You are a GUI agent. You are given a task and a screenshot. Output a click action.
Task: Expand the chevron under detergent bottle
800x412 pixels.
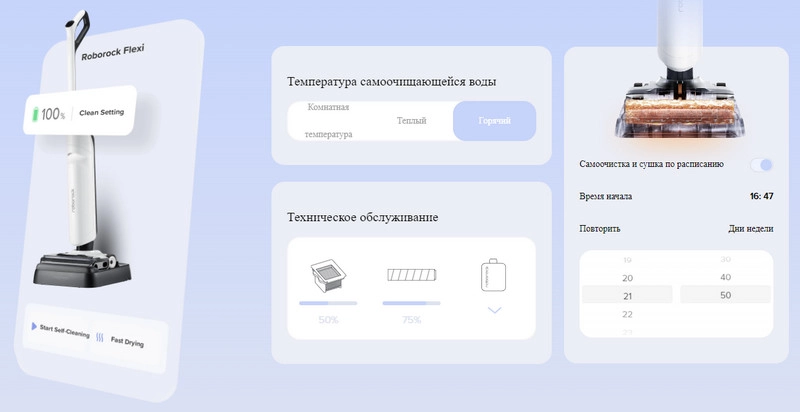click(494, 311)
